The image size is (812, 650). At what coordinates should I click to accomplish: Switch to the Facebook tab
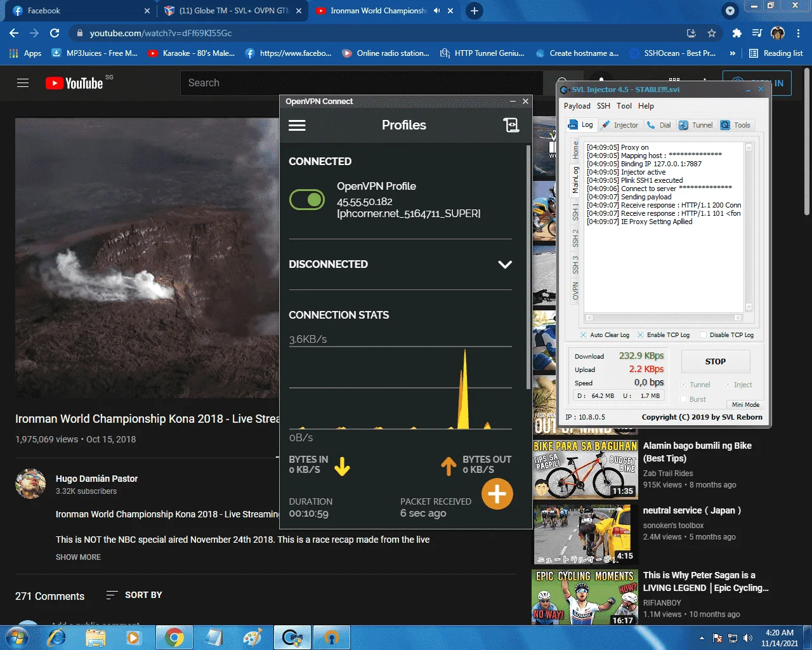[80, 11]
